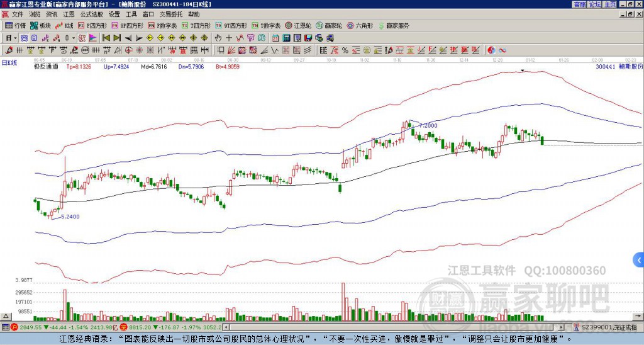Image resolution: width=644 pixels, height=345 pixels.
Task: Click the horizontal scrollbar left arrow
Action: coord(226,327)
